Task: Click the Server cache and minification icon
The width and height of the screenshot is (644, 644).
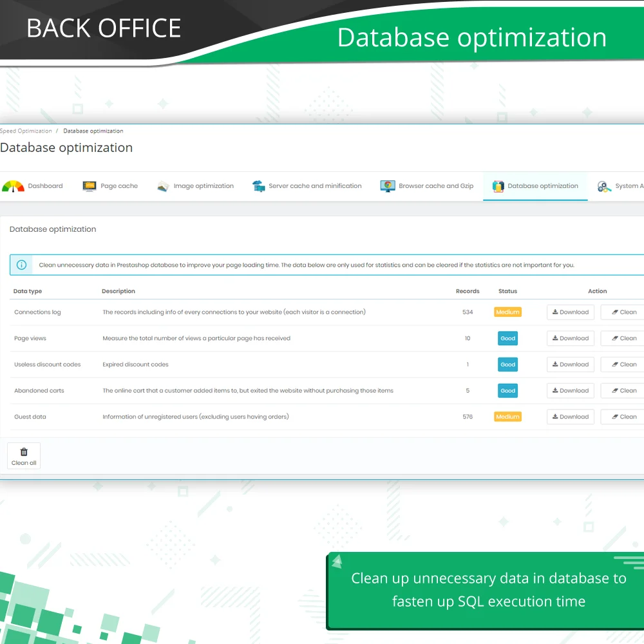Action: 258,186
